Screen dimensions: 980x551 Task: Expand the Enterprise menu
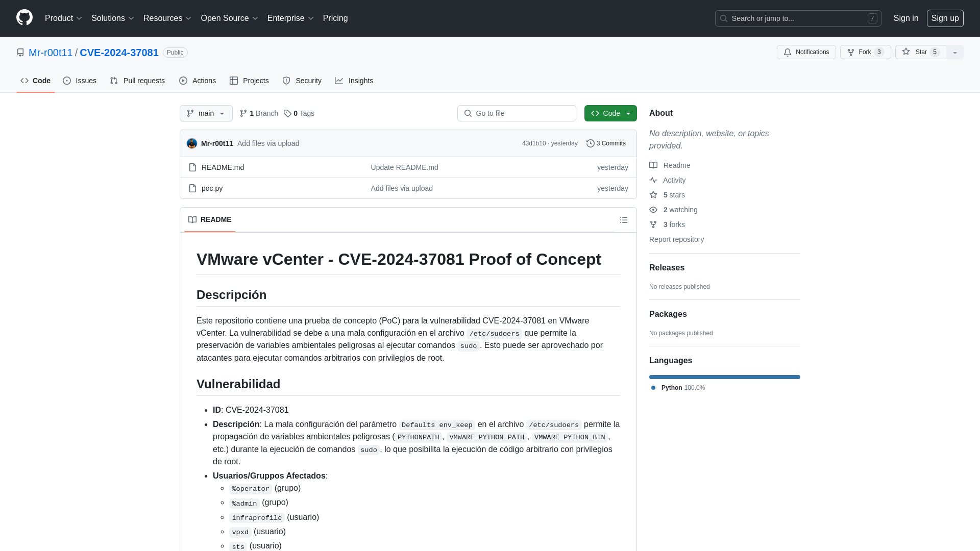tap(290, 18)
